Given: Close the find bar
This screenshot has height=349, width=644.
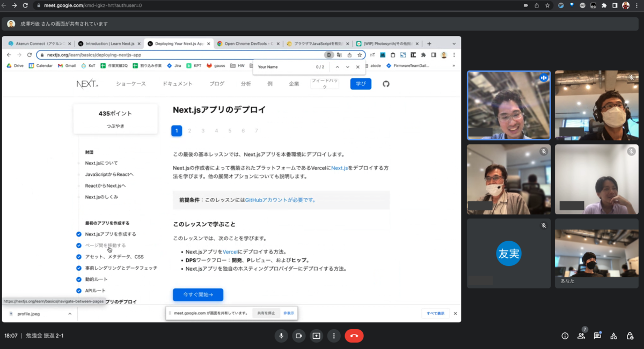Looking at the screenshot, I should (358, 67).
